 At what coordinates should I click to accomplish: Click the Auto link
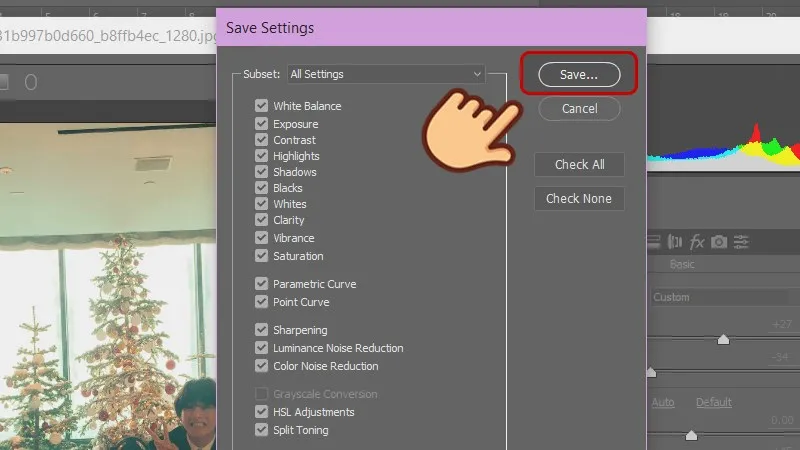(663, 402)
